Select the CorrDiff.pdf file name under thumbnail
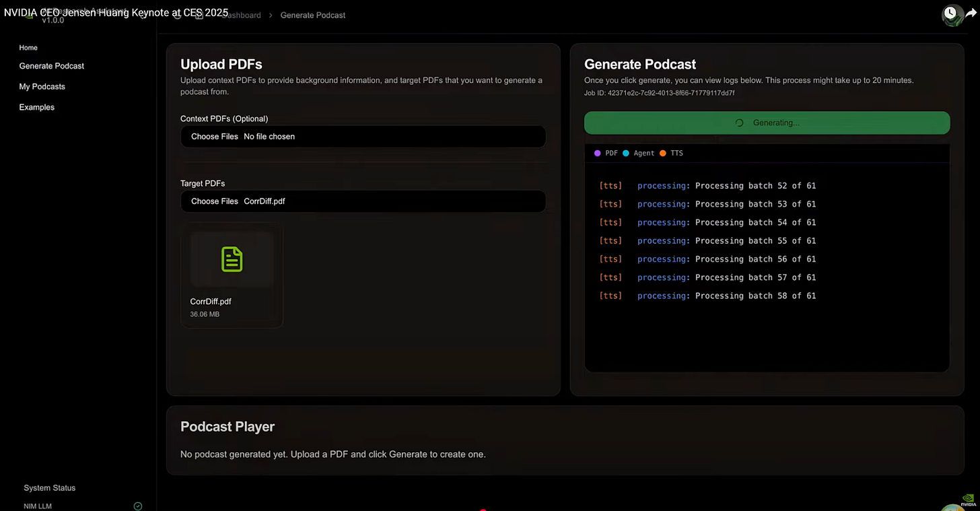The height and width of the screenshot is (511, 980). click(x=211, y=302)
